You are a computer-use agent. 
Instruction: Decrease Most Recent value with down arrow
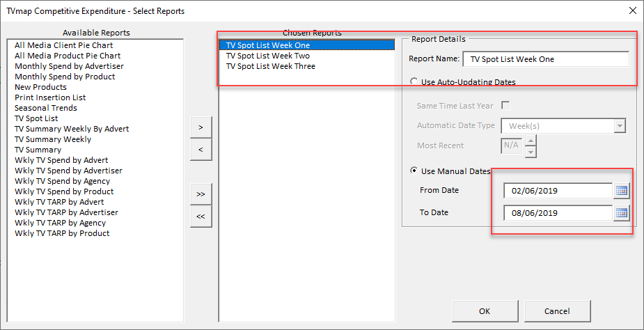[x=531, y=152]
